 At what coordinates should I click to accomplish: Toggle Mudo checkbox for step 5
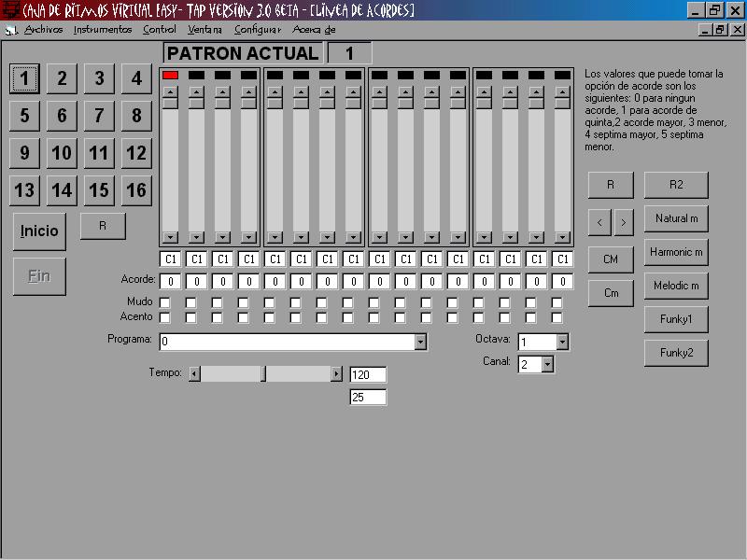269,302
